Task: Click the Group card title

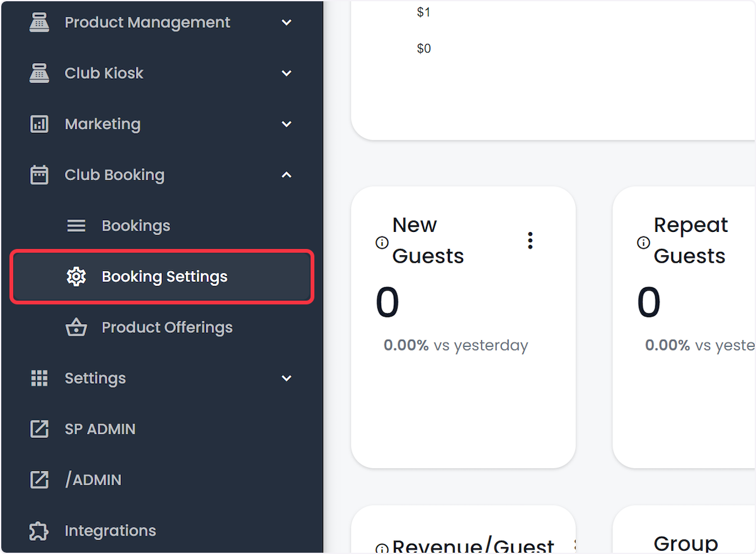Action: (686, 543)
